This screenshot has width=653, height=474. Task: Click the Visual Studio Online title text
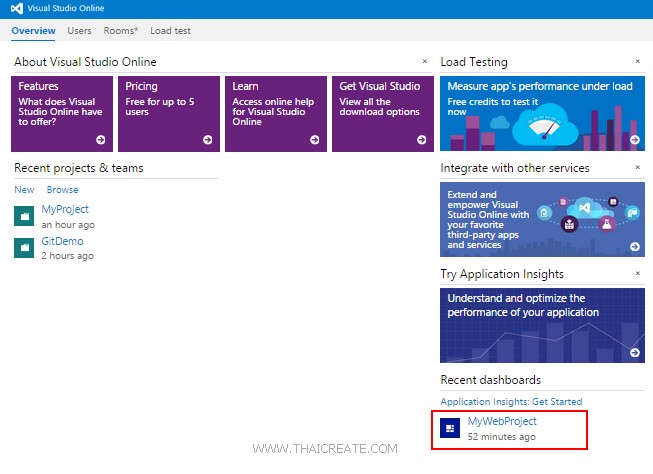tap(66, 8)
